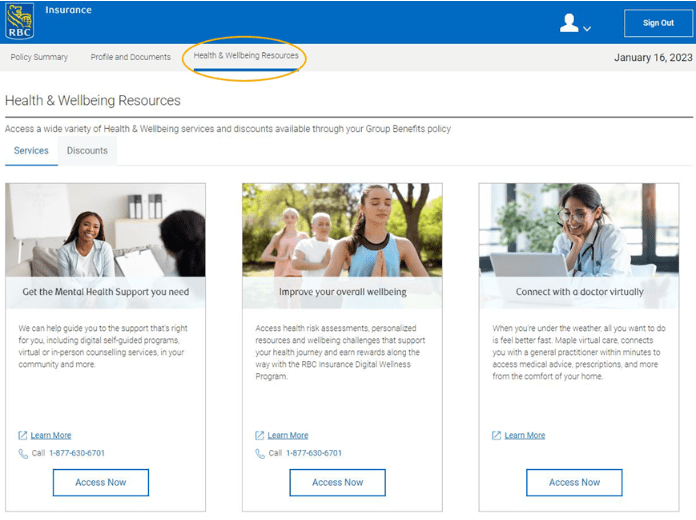Image resolution: width=696 pixels, height=520 pixels.
Task: Select the Services tab
Action: point(31,151)
